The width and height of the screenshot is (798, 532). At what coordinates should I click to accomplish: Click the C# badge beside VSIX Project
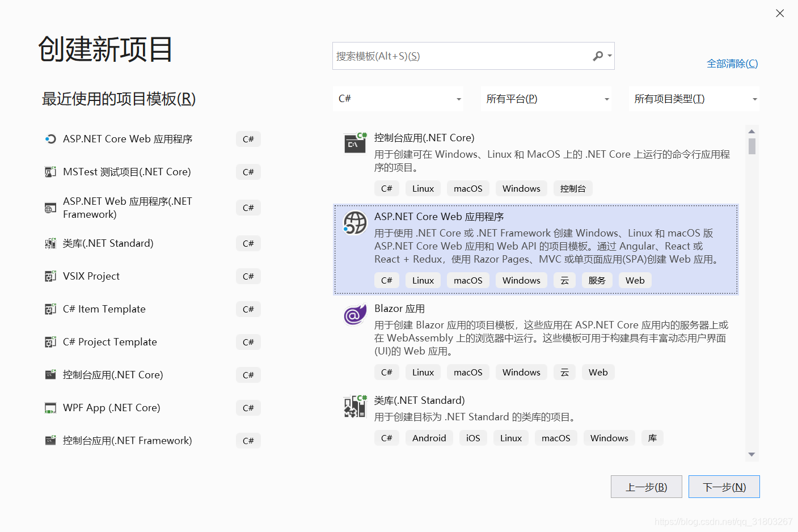pyautogui.click(x=248, y=276)
